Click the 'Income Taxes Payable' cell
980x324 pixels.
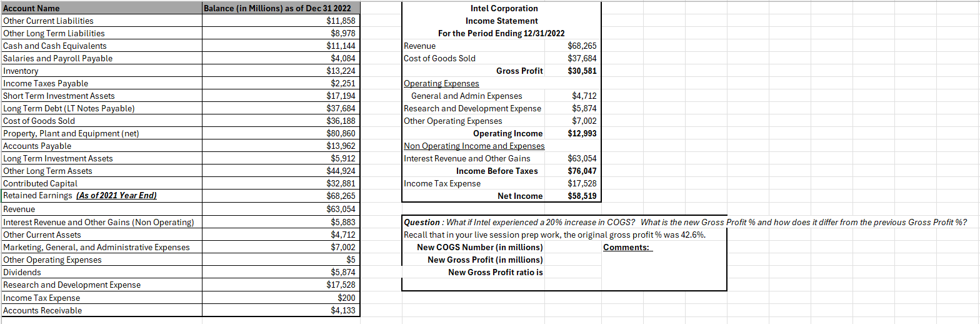click(102, 83)
